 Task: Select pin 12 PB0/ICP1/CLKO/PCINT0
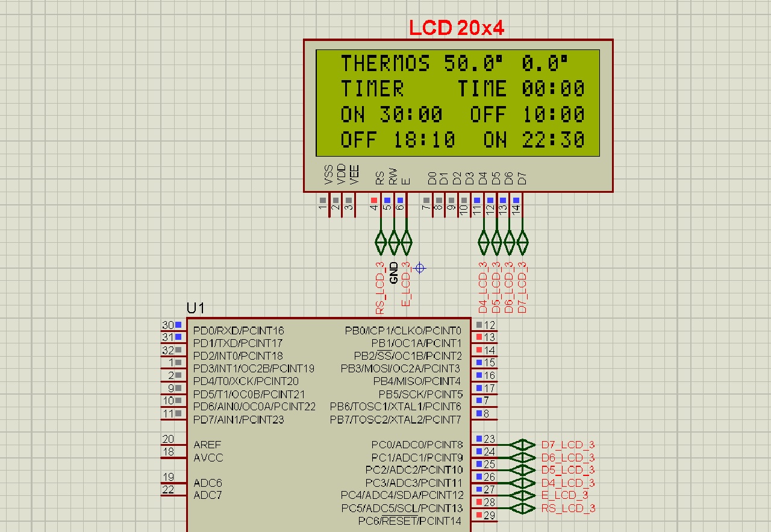coord(484,325)
